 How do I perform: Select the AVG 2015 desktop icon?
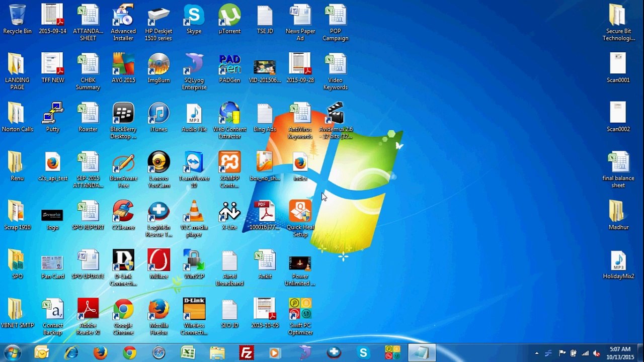123,68
